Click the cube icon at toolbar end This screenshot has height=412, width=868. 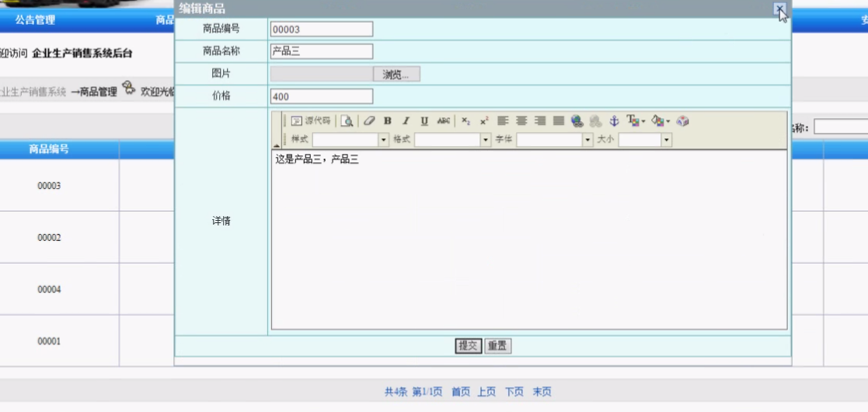click(x=682, y=120)
